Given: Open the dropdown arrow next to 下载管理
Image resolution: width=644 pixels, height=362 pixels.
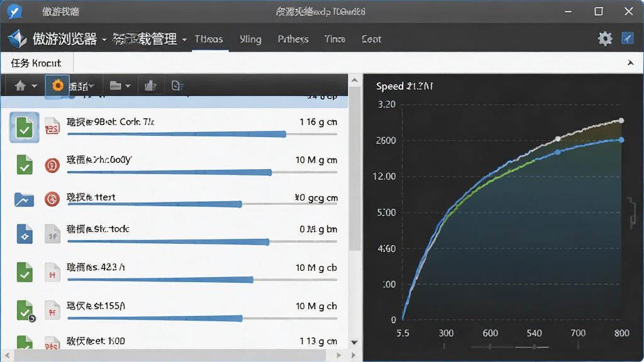Looking at the screenshot, I should coord(184,40).
